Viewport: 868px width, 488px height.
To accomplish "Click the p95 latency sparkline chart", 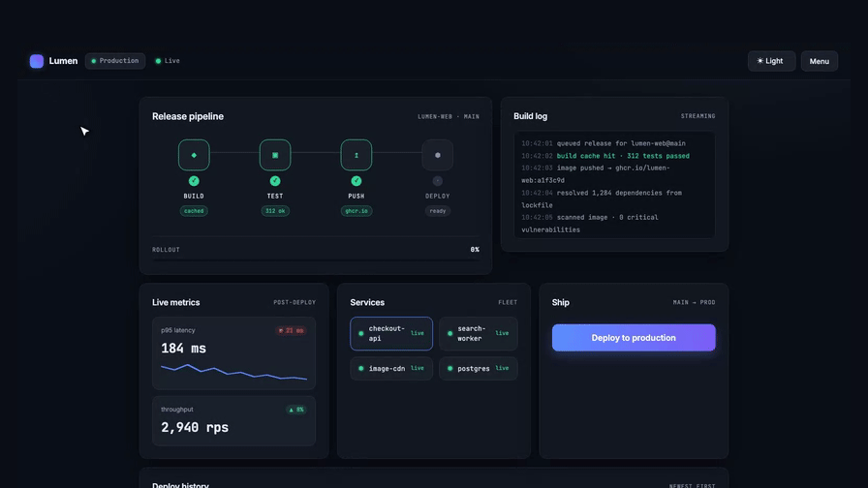I will tap(233, 372).
